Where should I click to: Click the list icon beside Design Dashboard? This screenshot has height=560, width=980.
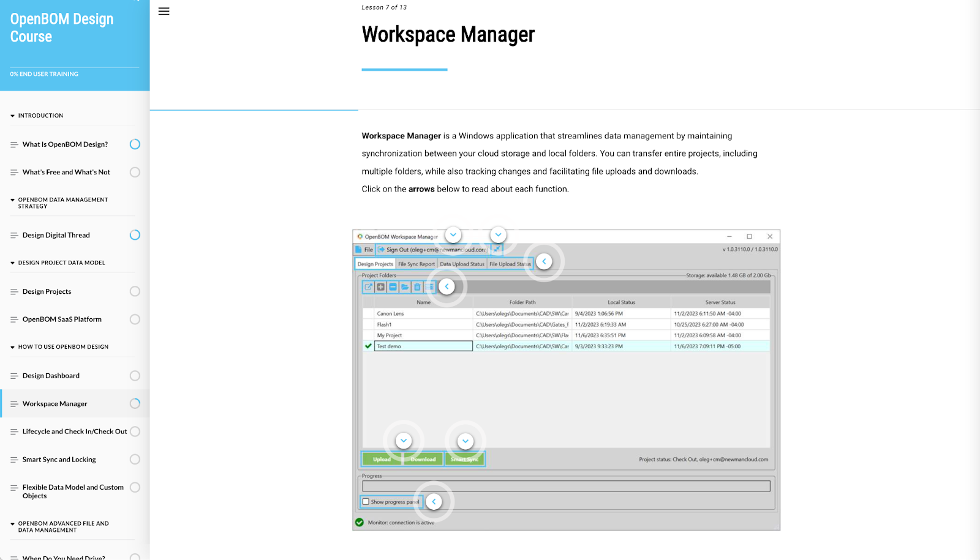(x=14, y=376)
